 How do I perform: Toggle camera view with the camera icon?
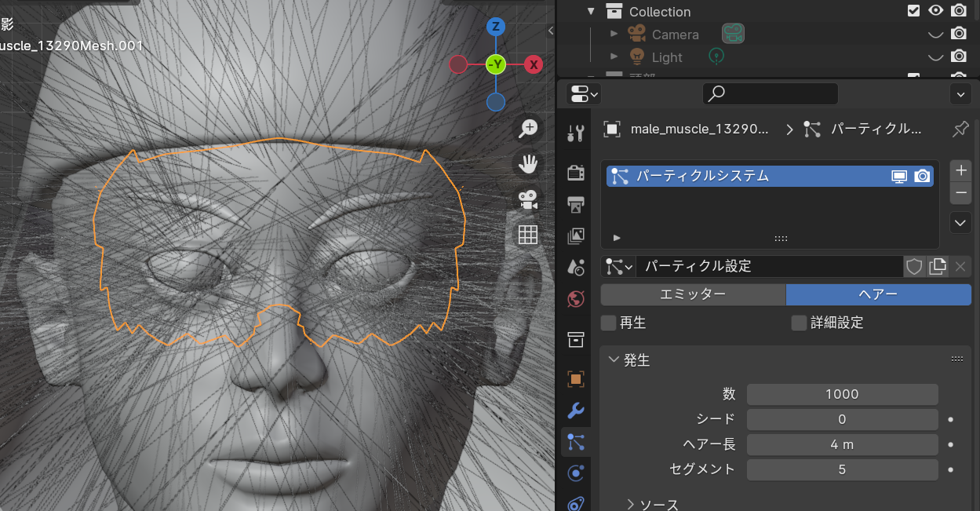pos(528,199)
